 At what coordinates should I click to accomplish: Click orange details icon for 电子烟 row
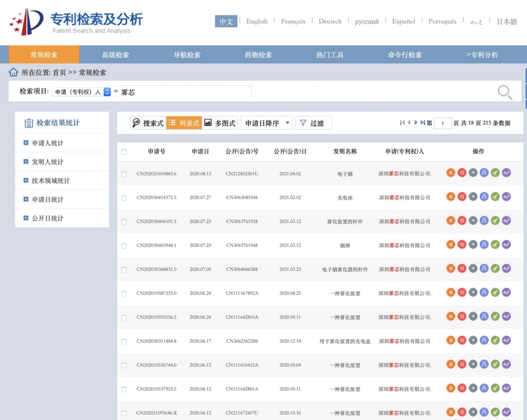point(451,173)
